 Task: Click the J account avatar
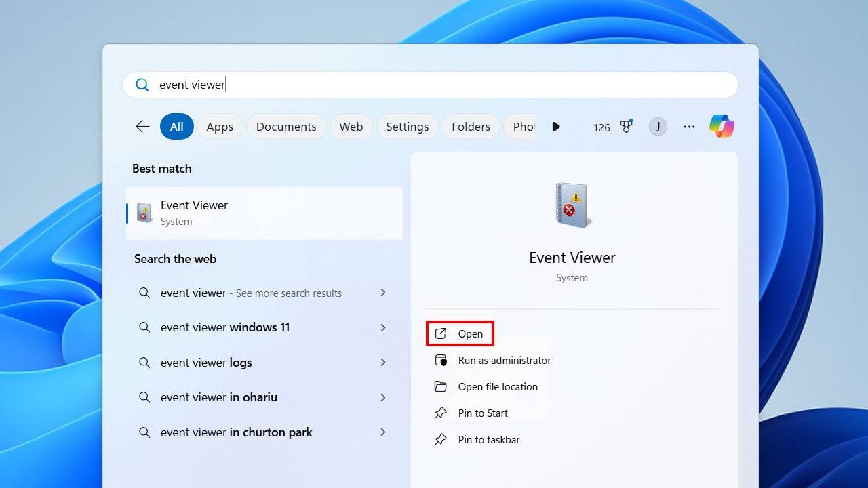click(x=657, y=126)
